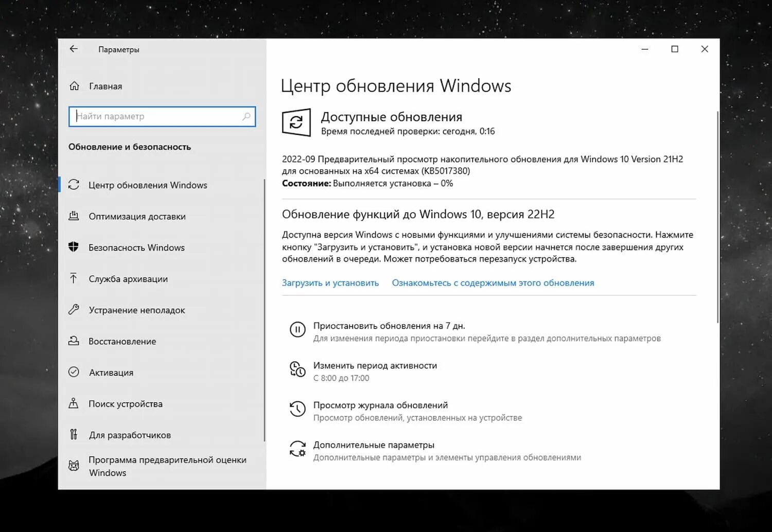
Task: Open the Активация page
Action: tap(111, 373)
